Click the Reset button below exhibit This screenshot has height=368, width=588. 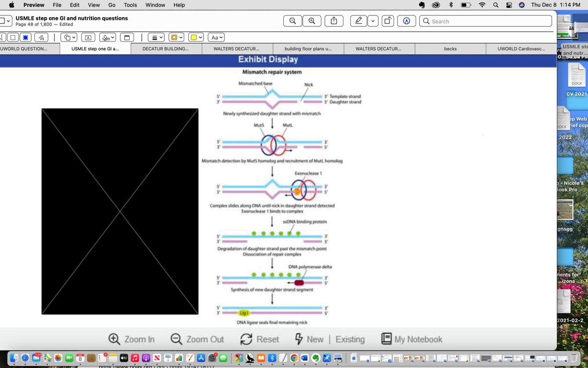click(x=260, y=339)
